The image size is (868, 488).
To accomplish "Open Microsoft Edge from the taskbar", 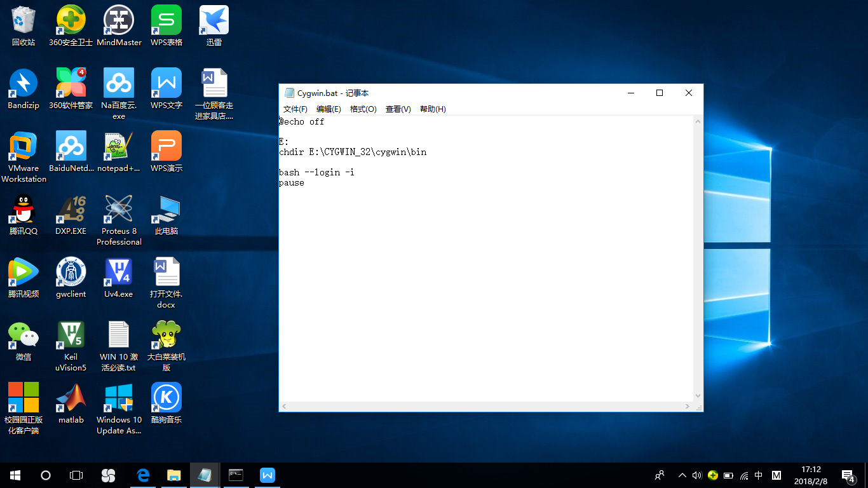I will click(x=143, y=475).
